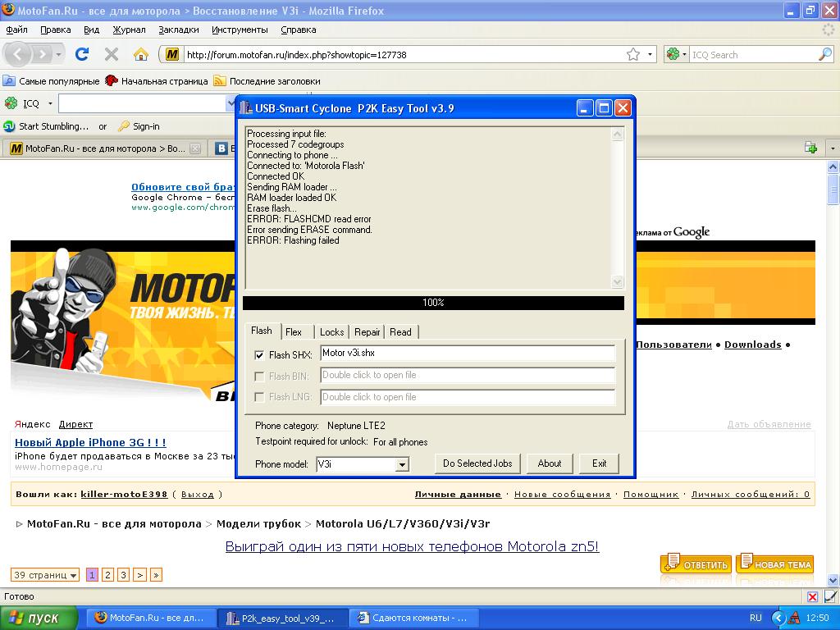Click the MotoFan site icon in the address bar
Screen dimensions: 840x630
(172, 55)
